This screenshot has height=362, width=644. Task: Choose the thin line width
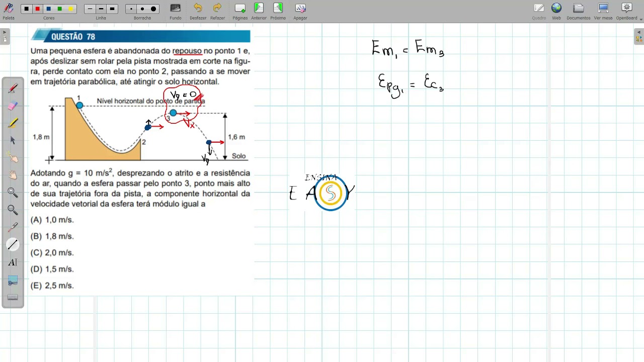(90, 9)
